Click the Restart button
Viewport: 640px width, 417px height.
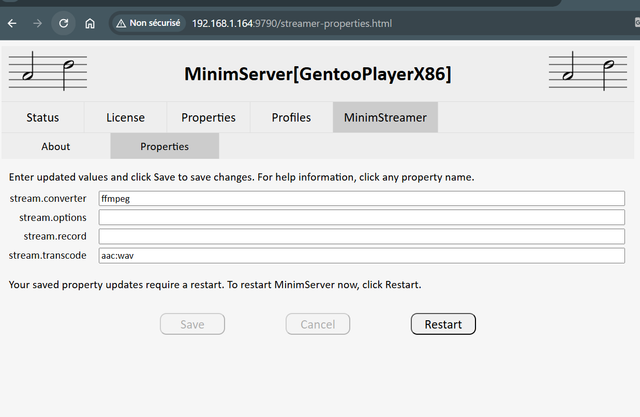click(443, 324)
